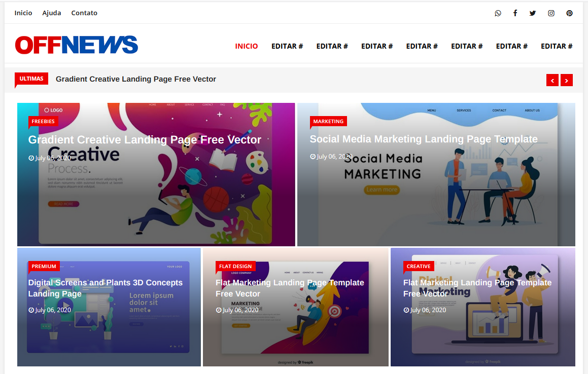This screenshot has width=588, height=374.
Task: Open the MARKETING category tag
Action: [329, 122]
